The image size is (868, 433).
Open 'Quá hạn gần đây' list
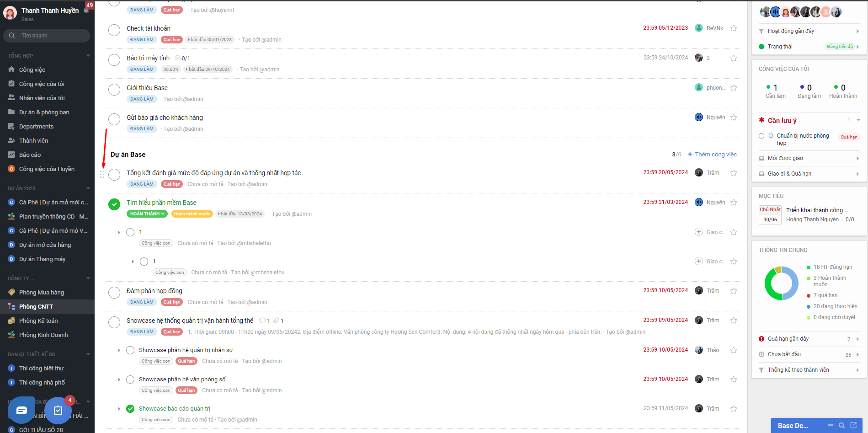click(809, 339)
